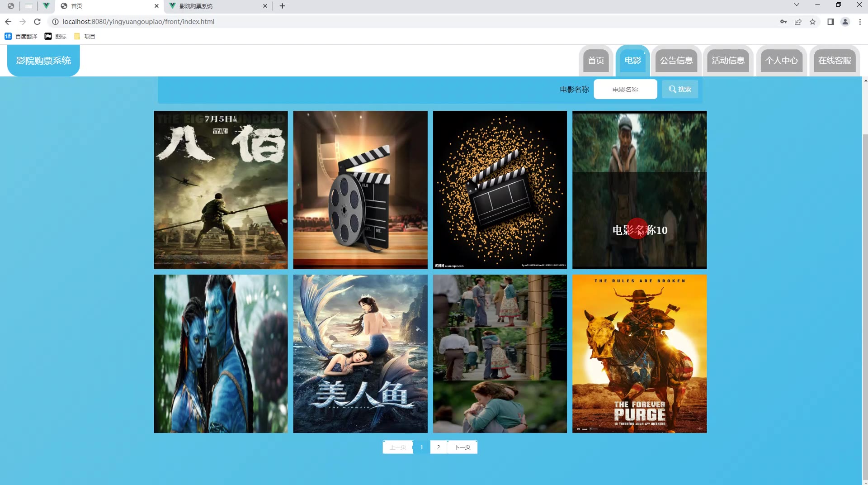The height and width of the screenshot is (485, 868).
Task: Close the 影院购票系统 tab
Action: 265,6
